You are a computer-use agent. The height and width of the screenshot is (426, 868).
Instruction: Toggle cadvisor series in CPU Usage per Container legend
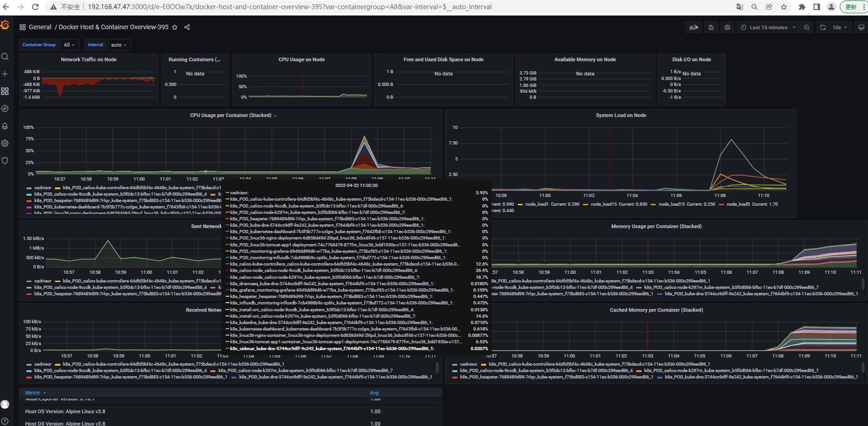[x=43, y=188]
